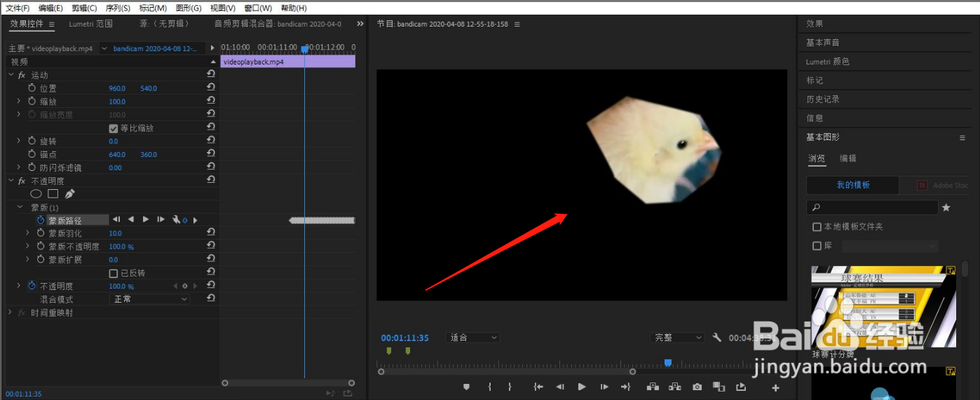This screenshot has height=400, width=980.
Task: Collapse the 不透明度 effect group
Action: 11,181
